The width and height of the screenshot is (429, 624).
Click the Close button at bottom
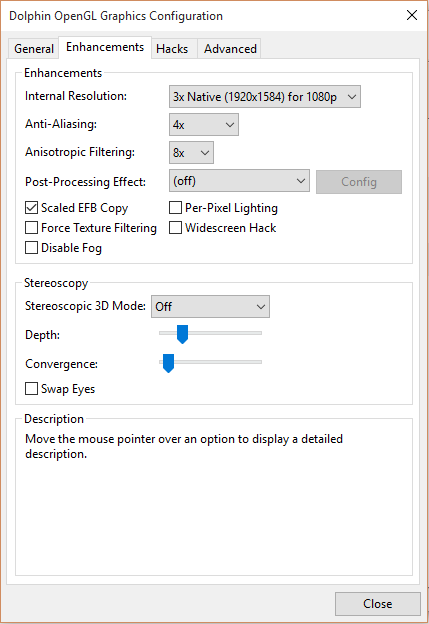tap(378, 604)
